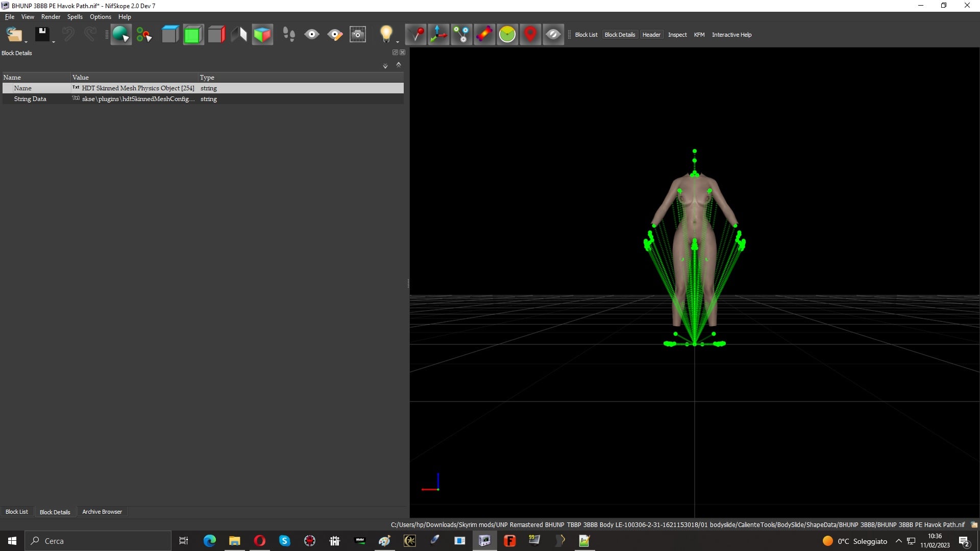Toggle Header panel in toolbar

click(x=651, y=35)
